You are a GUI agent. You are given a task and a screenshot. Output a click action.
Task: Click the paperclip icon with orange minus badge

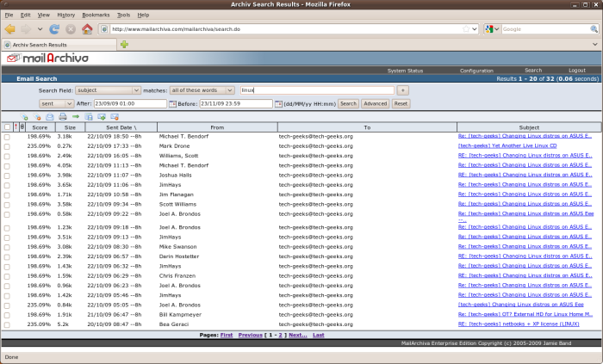tap(37, 117)
